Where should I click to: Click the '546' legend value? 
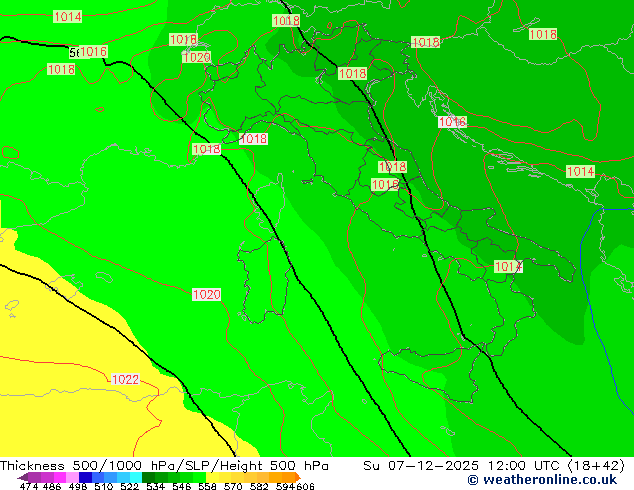182,486
